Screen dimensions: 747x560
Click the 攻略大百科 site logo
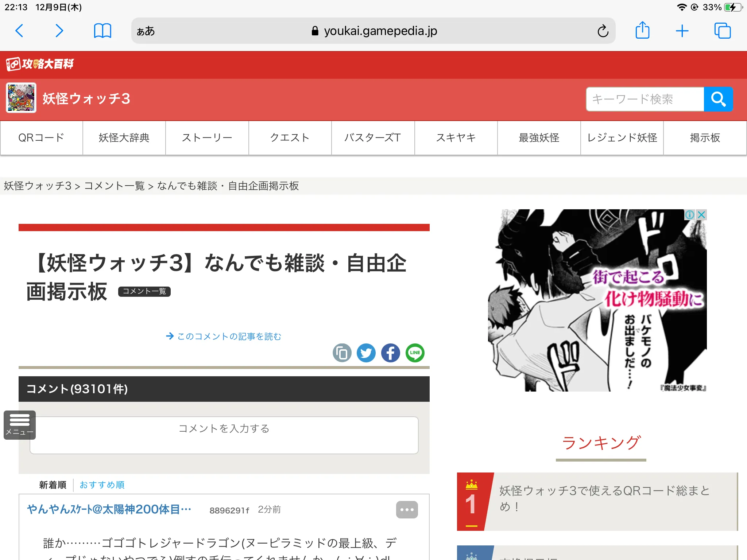pyautogui.click(x=40, y=64)
